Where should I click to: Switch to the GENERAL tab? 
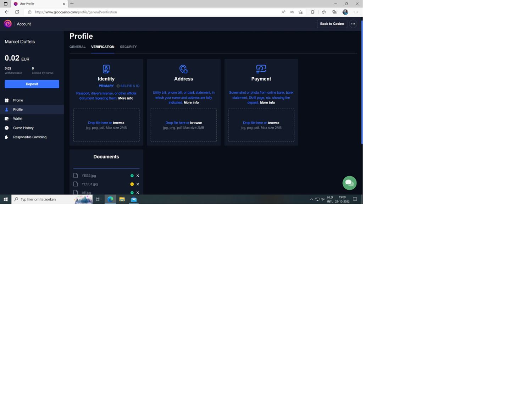77,47
